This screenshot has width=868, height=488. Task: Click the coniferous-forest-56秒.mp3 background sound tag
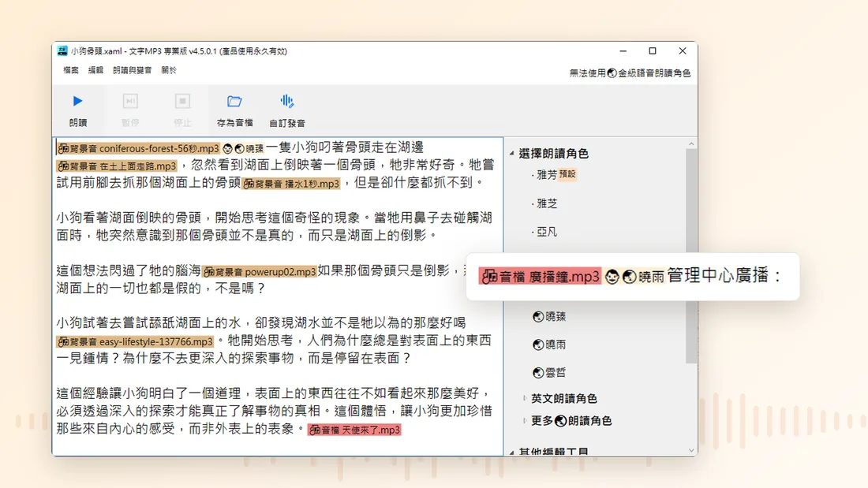(x=138, y=148)
